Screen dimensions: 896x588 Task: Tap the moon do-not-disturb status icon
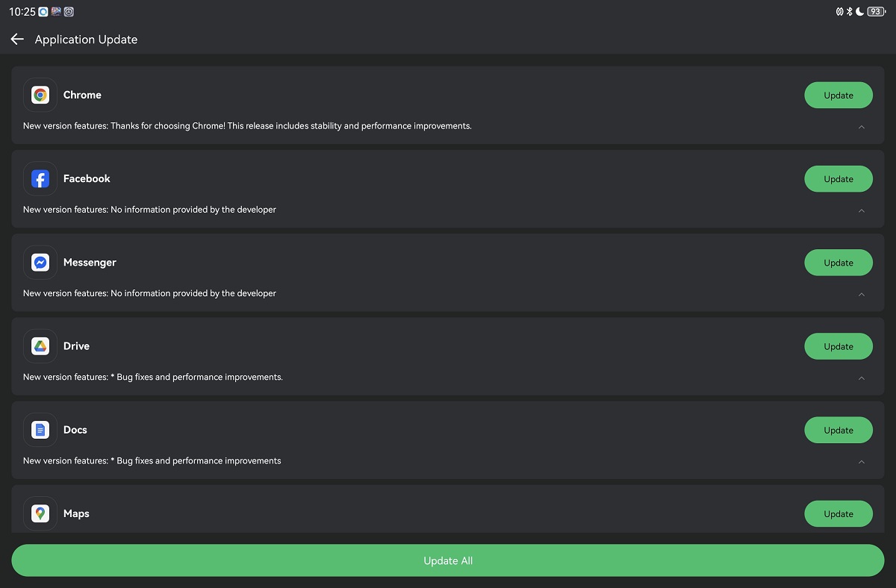pos(859,11)
